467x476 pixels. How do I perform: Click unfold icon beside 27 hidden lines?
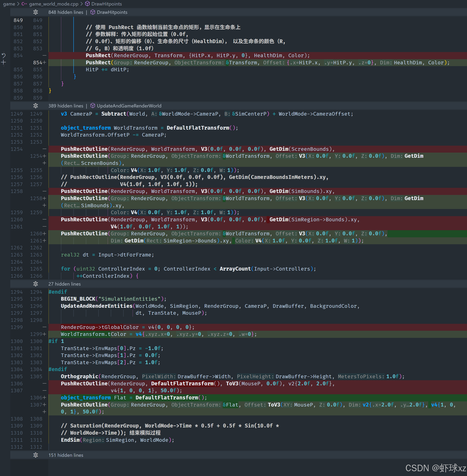click(36, 284)
